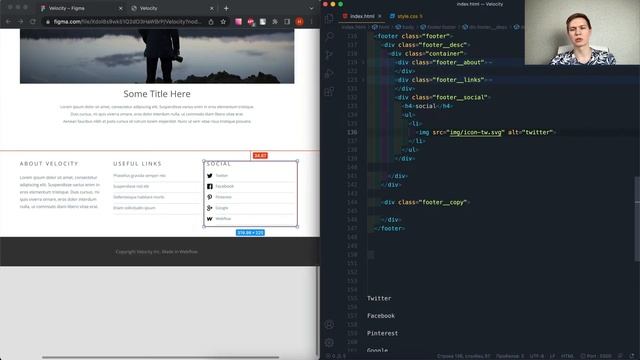Screen dimensions: 640x360
Task: Toggle Chrome side panel icon
Action: click(x=287, y=22)
